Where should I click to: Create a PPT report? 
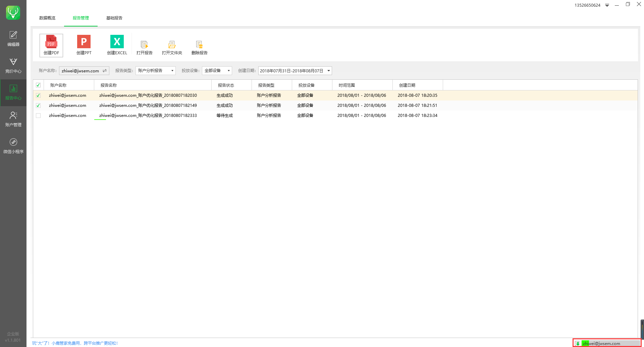(x=84, y=45)
